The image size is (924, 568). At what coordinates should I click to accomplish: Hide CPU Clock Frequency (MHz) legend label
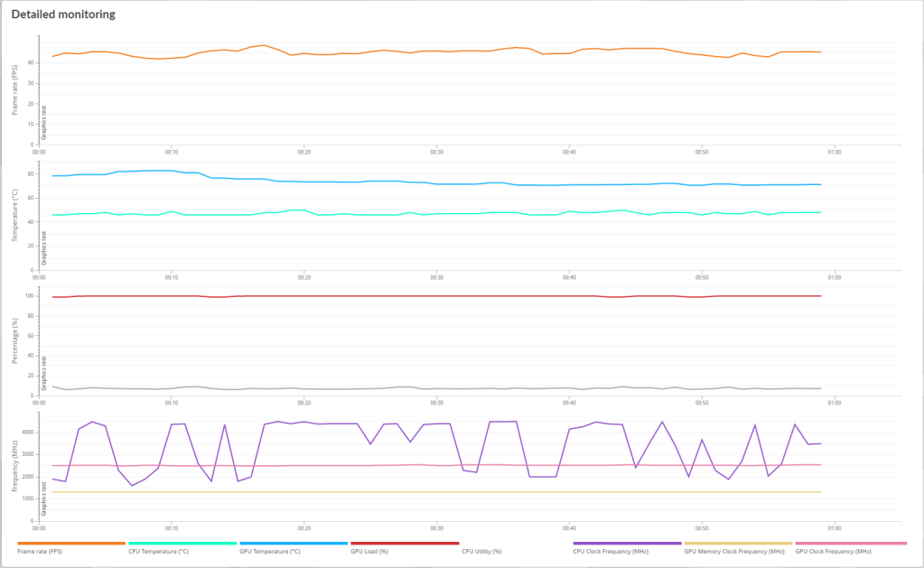tap(611, 551)
